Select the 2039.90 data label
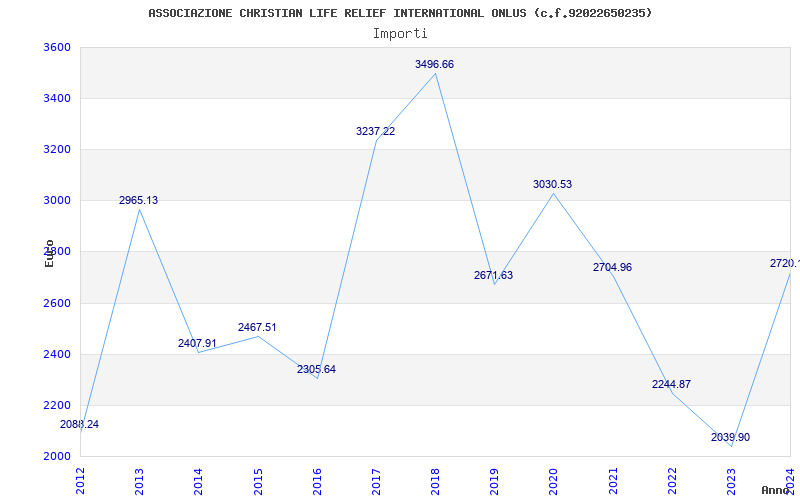This screenshot has height=500, width=800. [x=731, y=438]
